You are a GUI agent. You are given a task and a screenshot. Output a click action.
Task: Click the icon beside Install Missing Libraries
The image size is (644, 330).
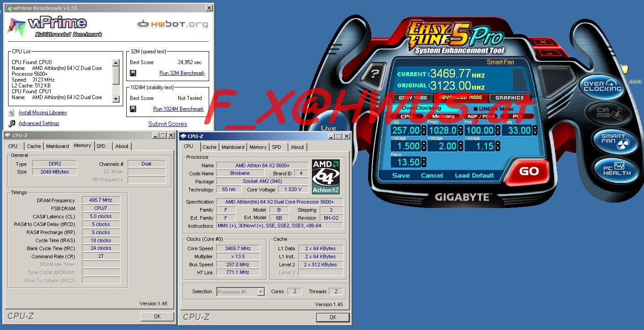click(12, 113)
